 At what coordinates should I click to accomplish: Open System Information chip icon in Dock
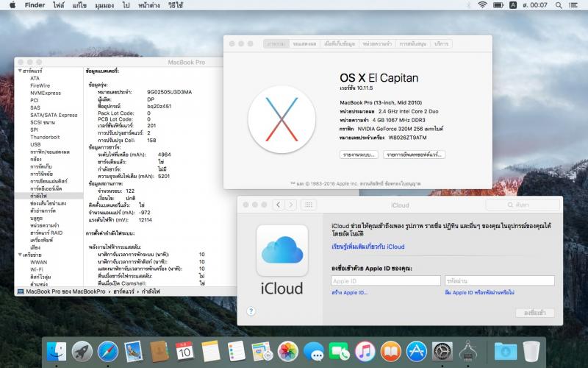467,352
